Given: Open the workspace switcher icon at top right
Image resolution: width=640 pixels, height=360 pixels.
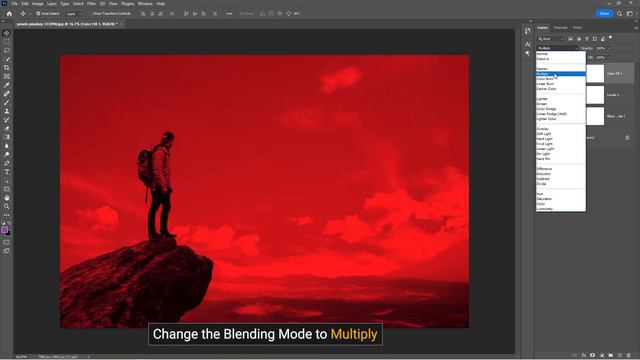Looking at the screenshot, I should (x=630, y=13).
